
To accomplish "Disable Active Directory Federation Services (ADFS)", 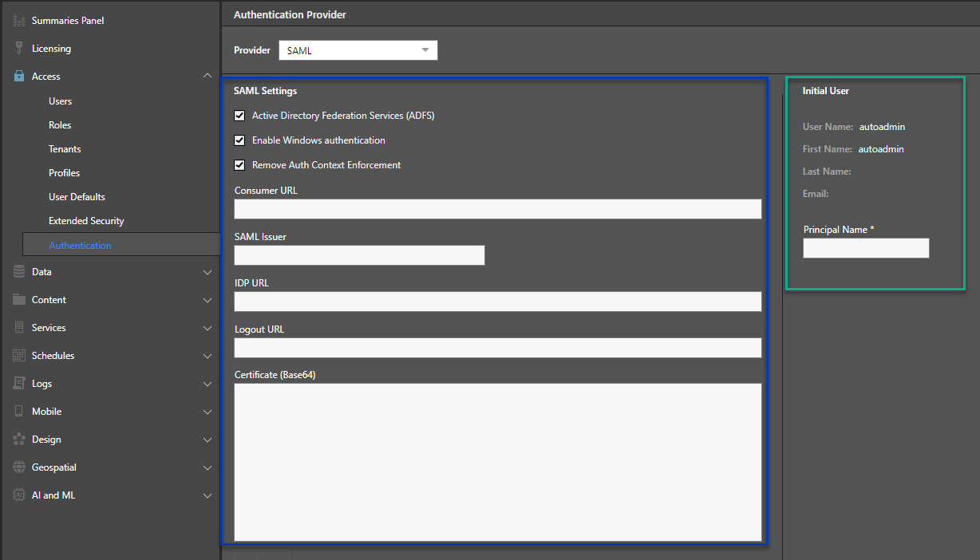I will click(x=239, y=115).
